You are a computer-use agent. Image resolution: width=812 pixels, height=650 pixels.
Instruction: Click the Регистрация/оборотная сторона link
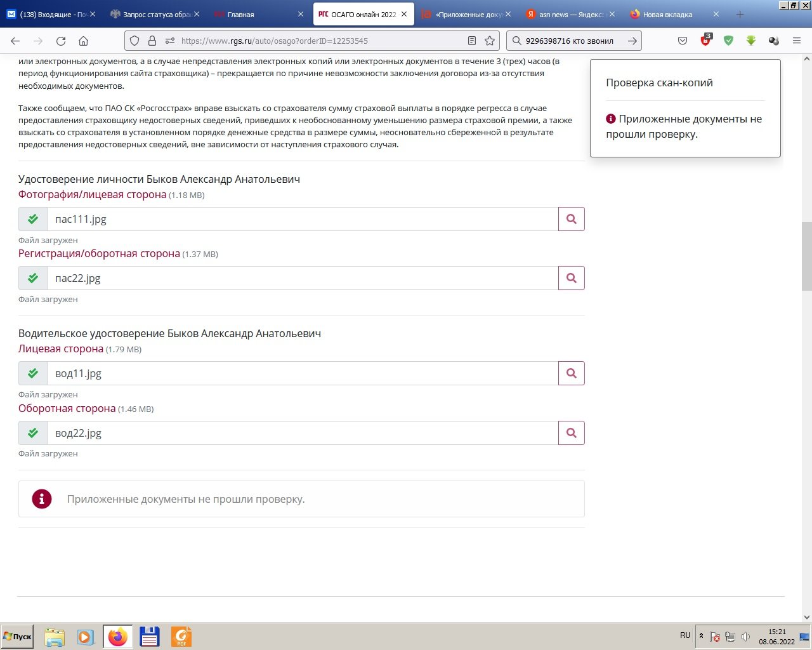[x=99, y=253]
